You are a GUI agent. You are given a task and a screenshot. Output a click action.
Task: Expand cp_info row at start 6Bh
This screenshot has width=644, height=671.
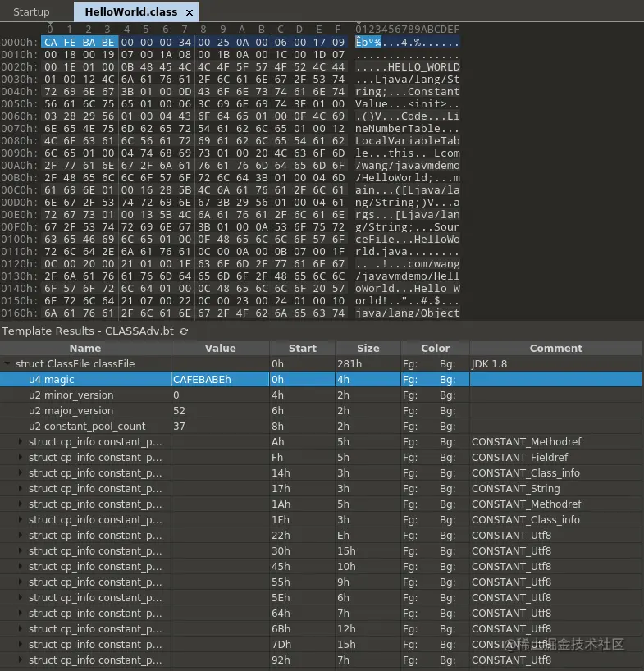click(x=21, y=628)
